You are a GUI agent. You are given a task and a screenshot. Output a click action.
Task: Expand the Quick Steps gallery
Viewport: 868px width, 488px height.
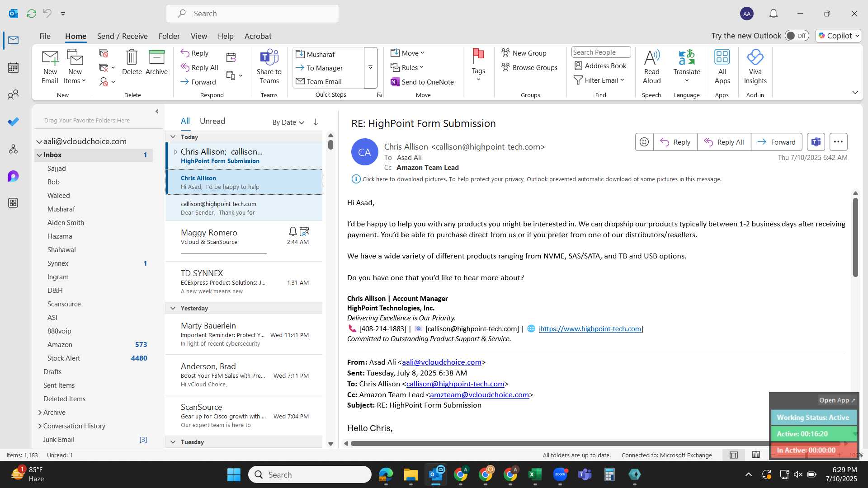370,68
